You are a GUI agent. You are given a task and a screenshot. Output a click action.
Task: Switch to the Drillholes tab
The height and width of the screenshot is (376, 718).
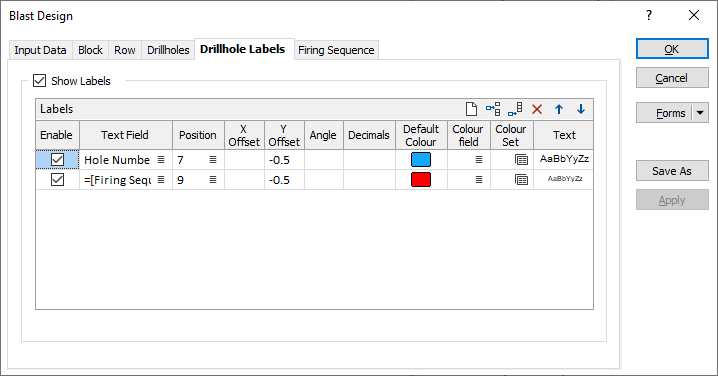(168, 50)
